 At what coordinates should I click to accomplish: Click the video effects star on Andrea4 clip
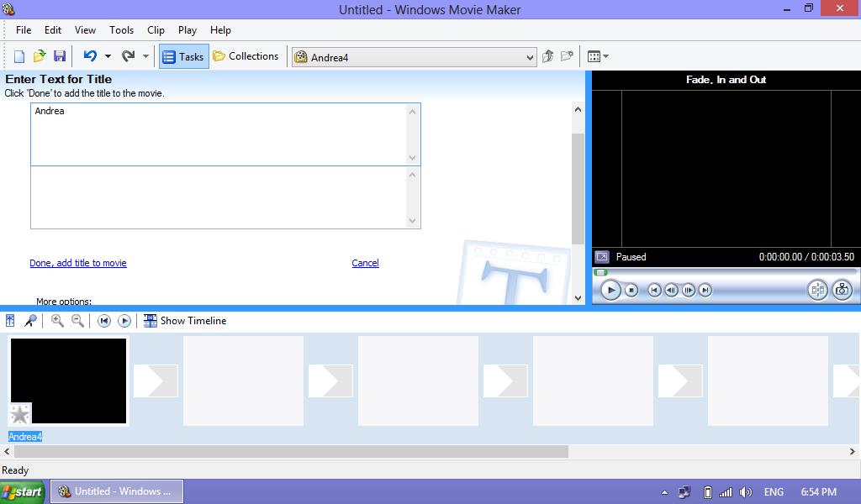click(x=20, y=414)
